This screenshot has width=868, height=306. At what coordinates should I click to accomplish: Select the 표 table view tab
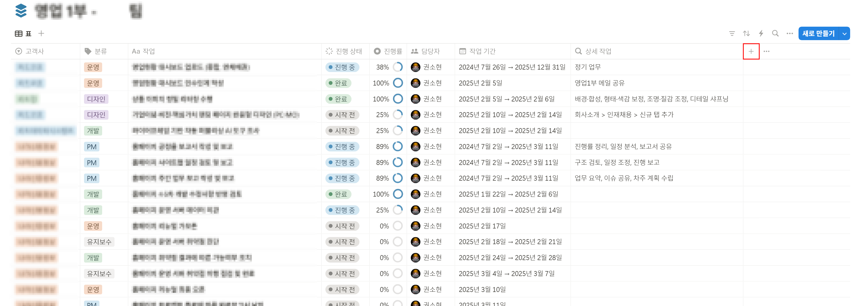point(23,33)
